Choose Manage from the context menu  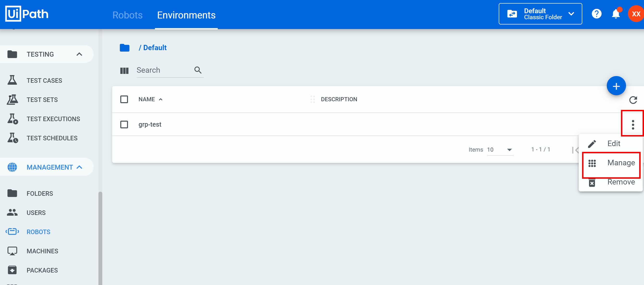(x=621, y=163)
